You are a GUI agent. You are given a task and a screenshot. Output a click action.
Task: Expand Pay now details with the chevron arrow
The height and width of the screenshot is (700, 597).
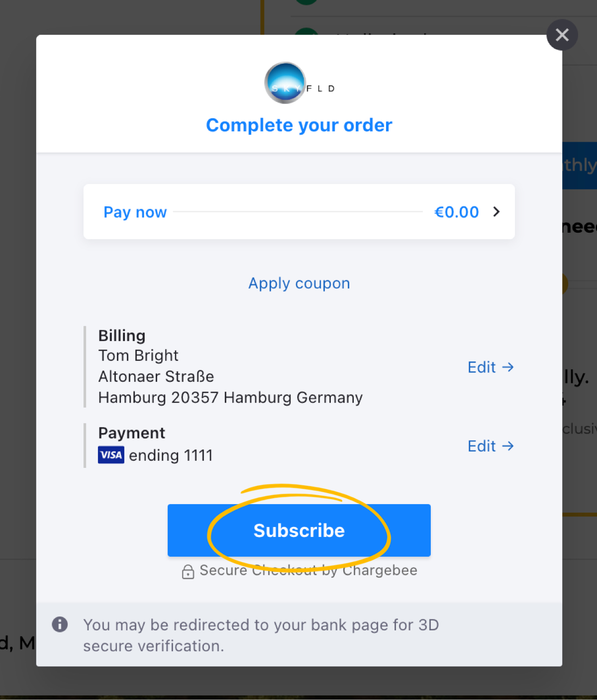pyautogui.click(x=496, y=212)
